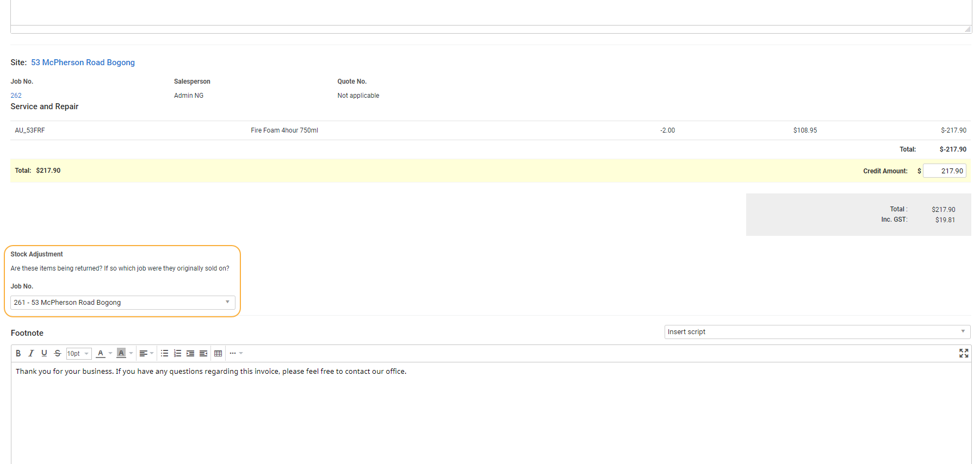Click the Inc. GST $19.81 value
980x464 pixels.
pos(945,220)
